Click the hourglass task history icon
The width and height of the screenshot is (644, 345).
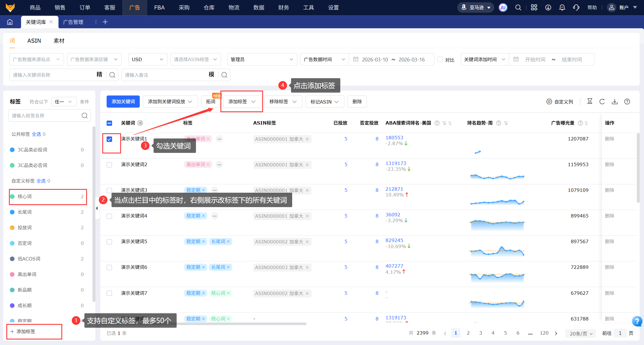590,101
